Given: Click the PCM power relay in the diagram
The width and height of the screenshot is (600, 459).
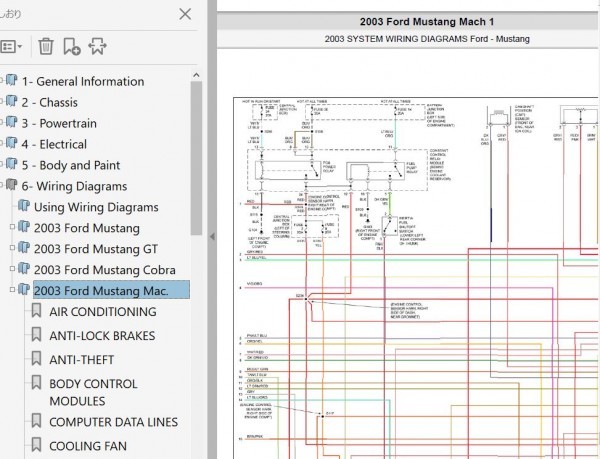Looking at the screenshot, I should [288, 170].
